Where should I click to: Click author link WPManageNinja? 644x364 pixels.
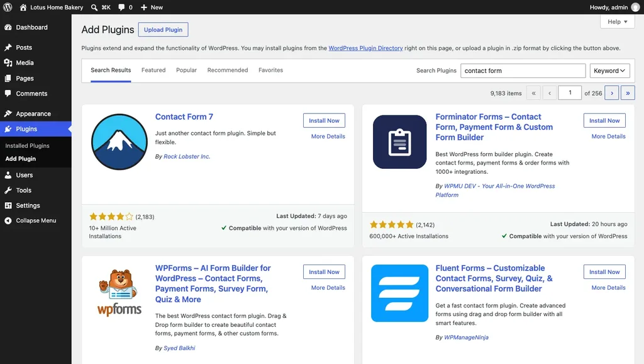[466, 338]
